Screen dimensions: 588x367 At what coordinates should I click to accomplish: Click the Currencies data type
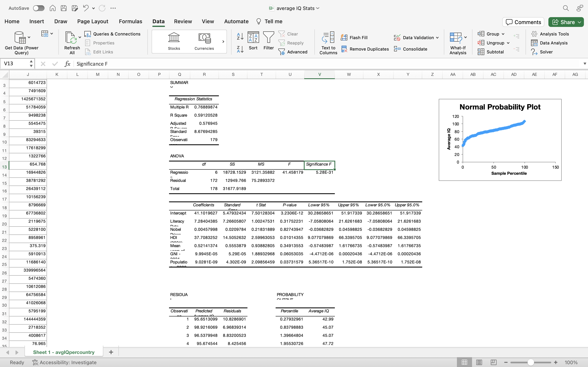[x=204, y=41]
